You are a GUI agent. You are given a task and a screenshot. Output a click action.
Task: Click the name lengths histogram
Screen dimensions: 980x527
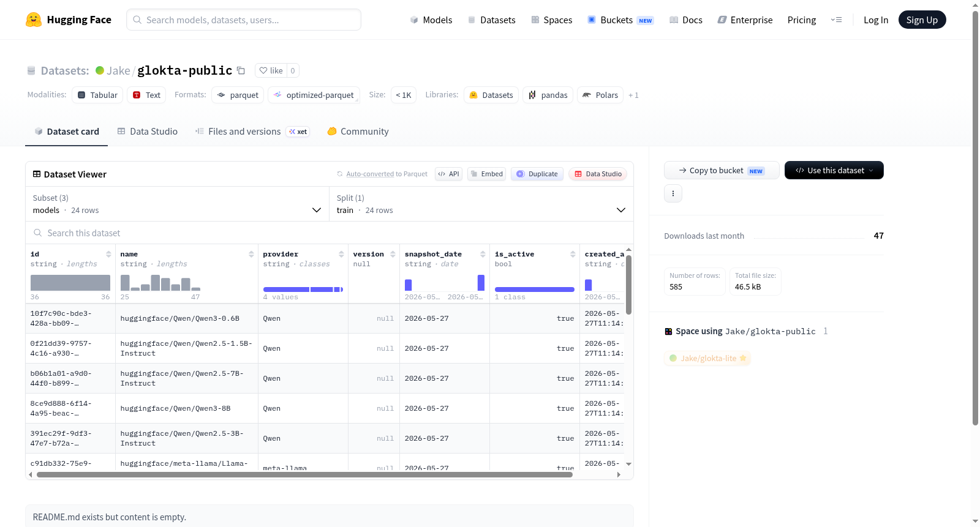click(x=160, y=283)
